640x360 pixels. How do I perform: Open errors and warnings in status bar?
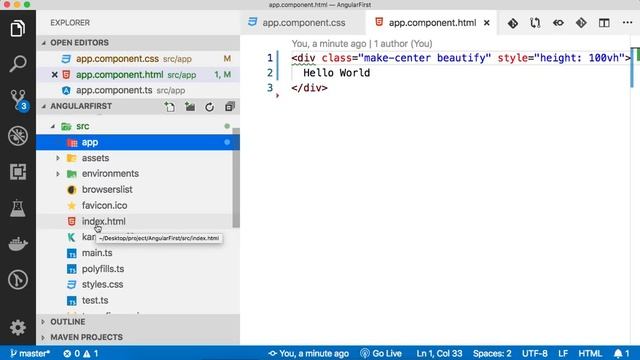pos(81,353)
